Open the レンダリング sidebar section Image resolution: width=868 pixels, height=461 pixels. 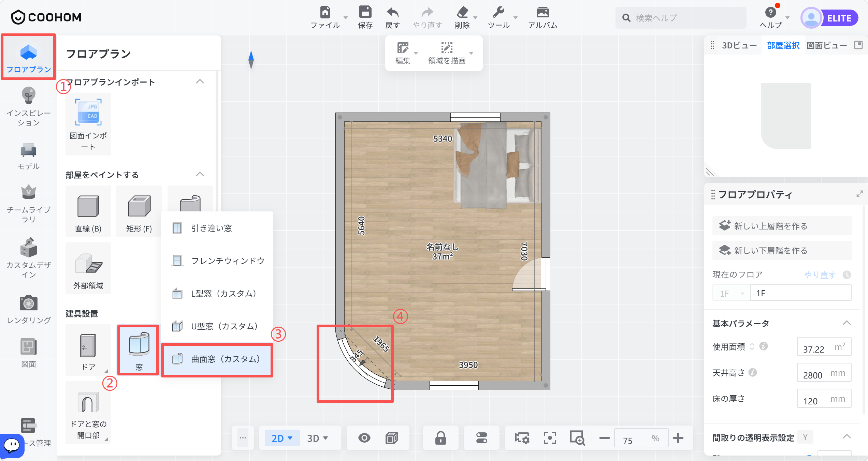(x=28, y=309)
